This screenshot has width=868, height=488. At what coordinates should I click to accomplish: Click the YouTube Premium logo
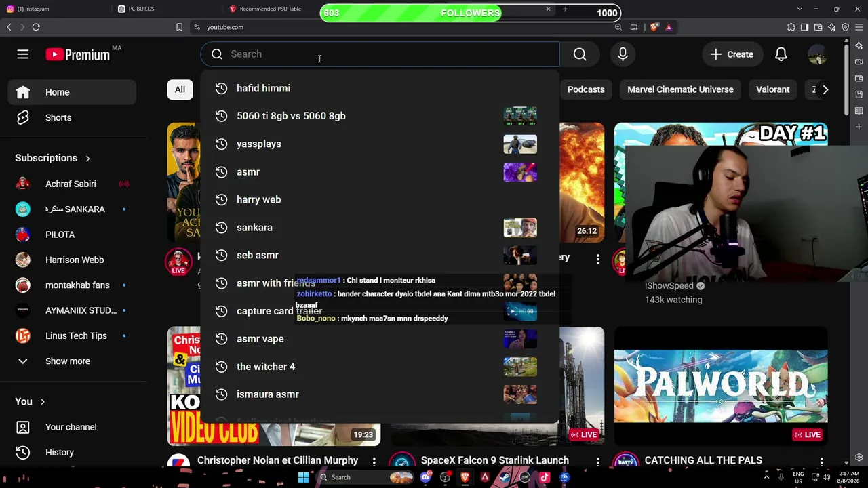78,54
